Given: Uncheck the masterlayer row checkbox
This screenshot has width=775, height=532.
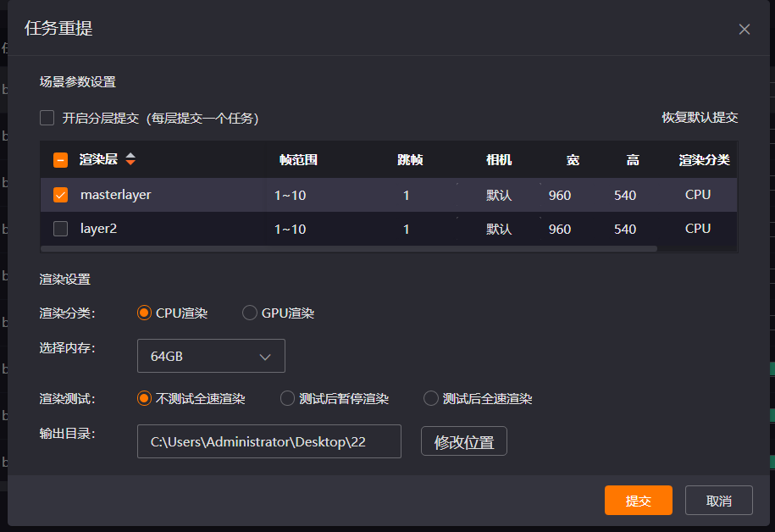Looking at the screenshot, I should pos(60,195).
